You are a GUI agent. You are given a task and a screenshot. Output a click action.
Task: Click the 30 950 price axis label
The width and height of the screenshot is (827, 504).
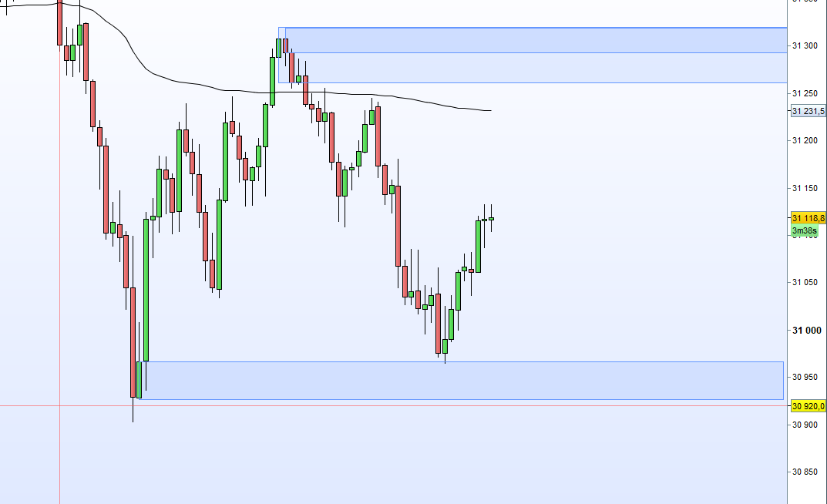[x=805, y=377]
